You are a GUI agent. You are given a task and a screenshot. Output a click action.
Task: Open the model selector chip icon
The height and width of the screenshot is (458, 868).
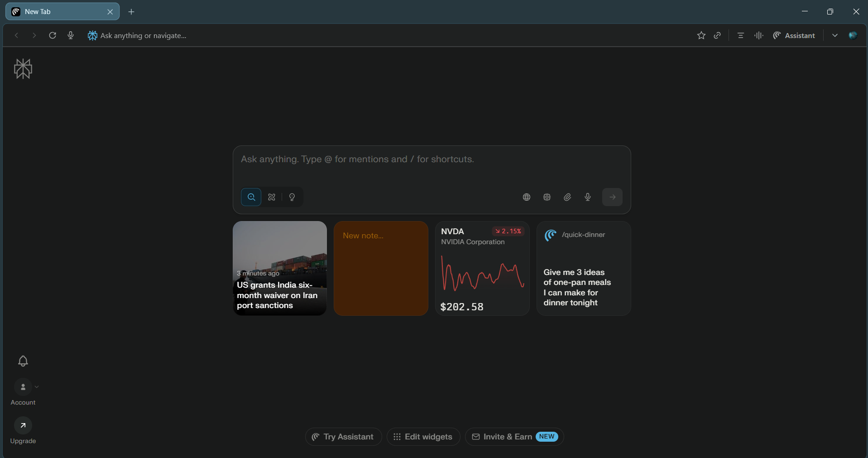tap(547, 197)
